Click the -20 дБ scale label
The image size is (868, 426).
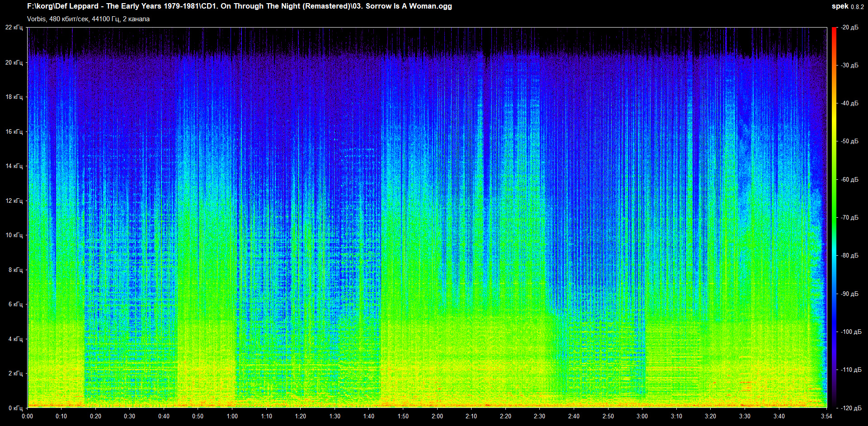(849, 28)
